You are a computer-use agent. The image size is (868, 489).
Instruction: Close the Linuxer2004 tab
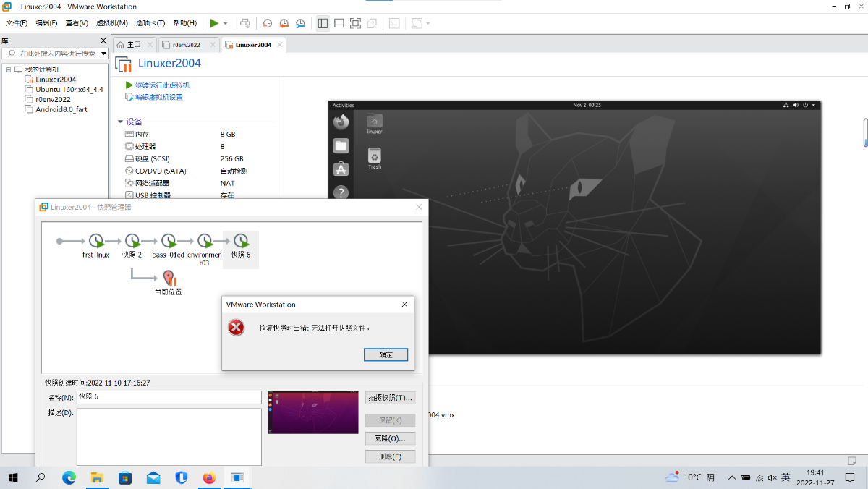click(280, 45)
